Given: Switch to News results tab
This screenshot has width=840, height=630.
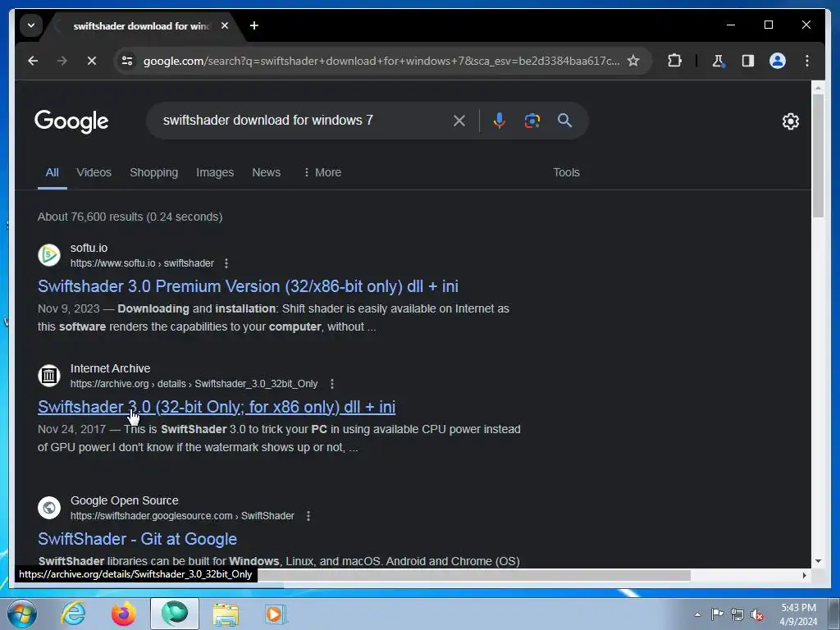Looking at the screenshot, I should (x=267, y=172).
